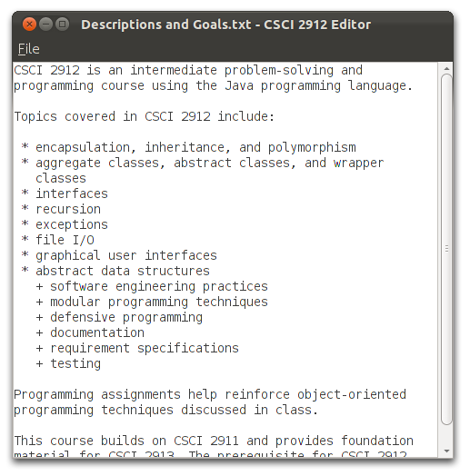Click the scrollbar down arrow

(x=446, y=451)
